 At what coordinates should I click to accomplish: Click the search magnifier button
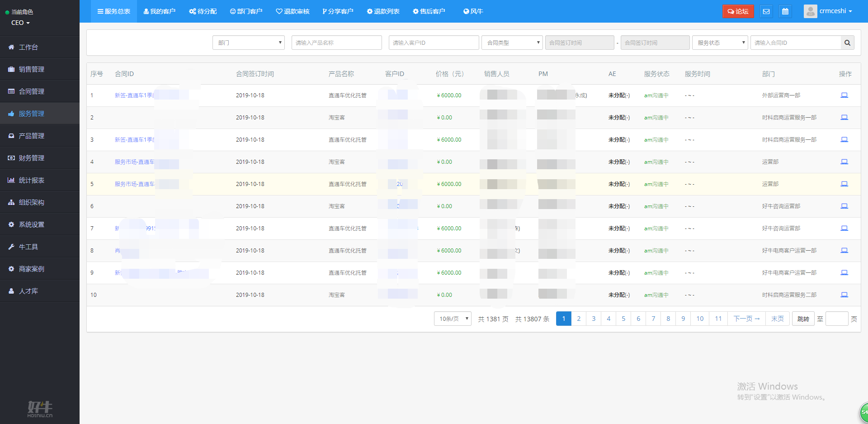pos(847,43)
